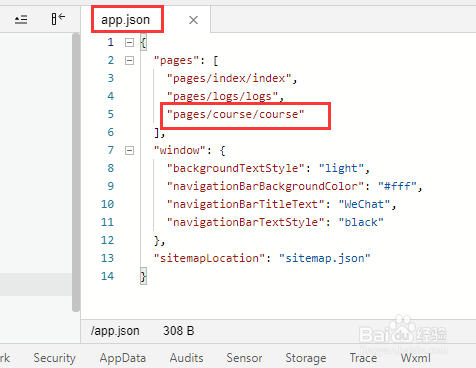Screen dimensions: 476x368
Task: Click the "black" value
Action: (361, 222)
